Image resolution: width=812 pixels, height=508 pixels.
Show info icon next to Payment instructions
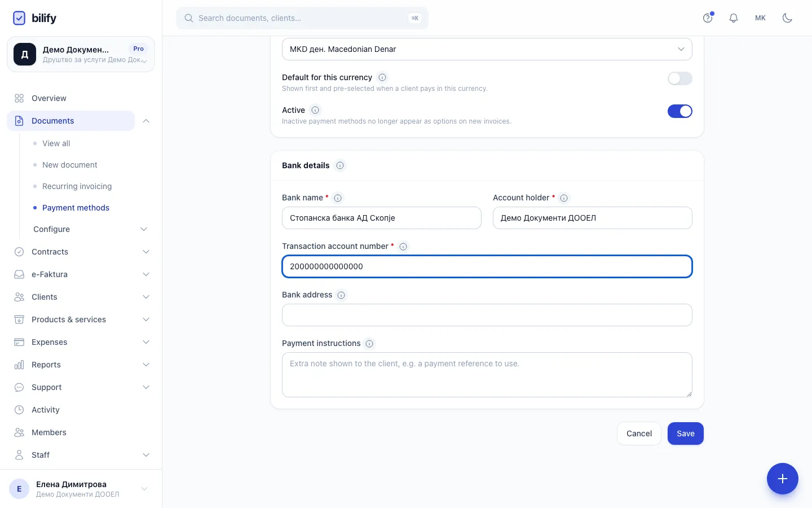pyautogui.click(x=369, y=344)
